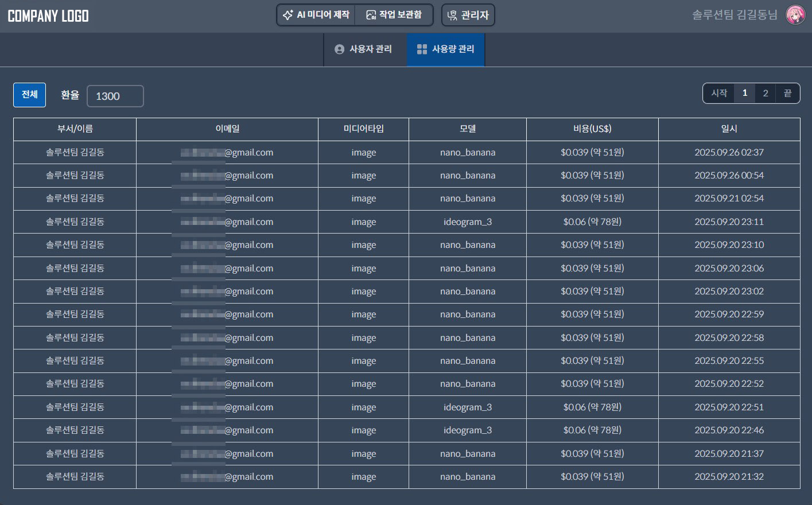Go to pagination page 2
812x505 pixels.
pyautogui.click(x=765, y=93)
